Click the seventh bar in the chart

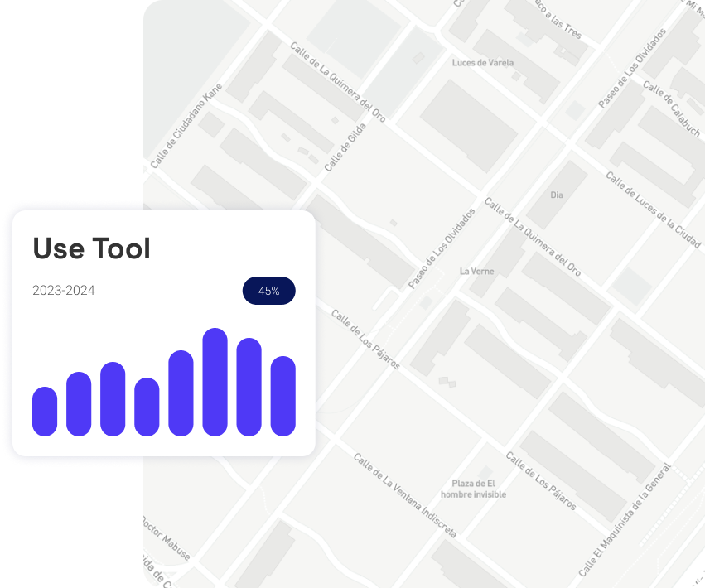[x=249, y=387]
